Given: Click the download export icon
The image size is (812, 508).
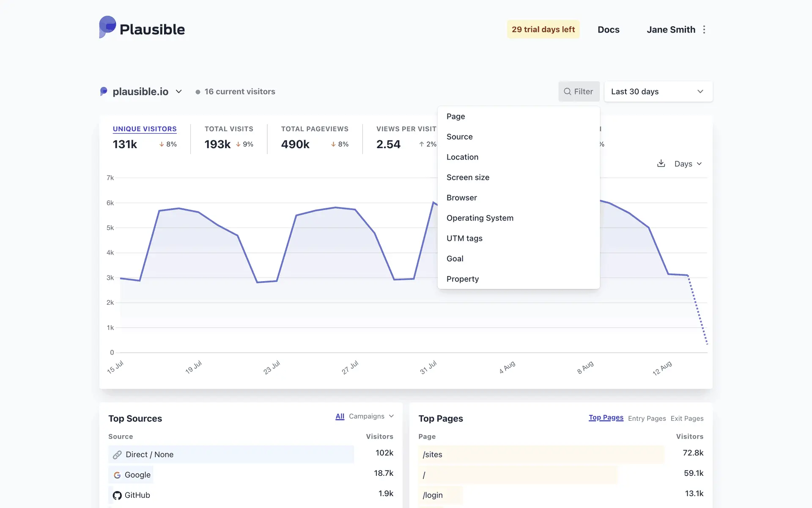Looking at the screenshot, I should tap(661, 163).
